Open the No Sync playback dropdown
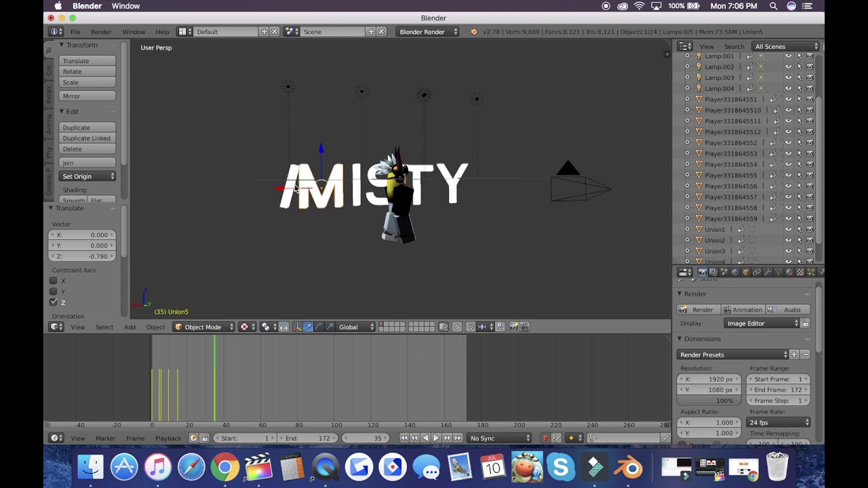Image resolution: width=868 pixels, height=488 pixels. [500, 438]
